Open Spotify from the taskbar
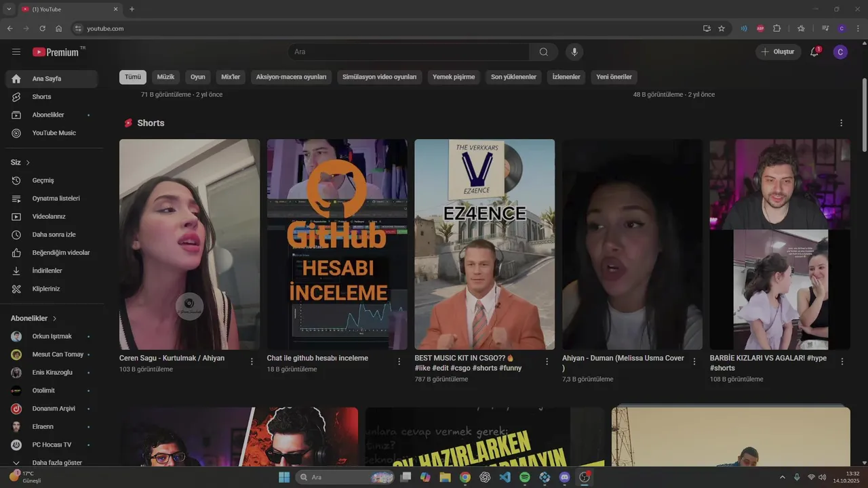Screen dimensions: 868x488 [x=525, y=477]
